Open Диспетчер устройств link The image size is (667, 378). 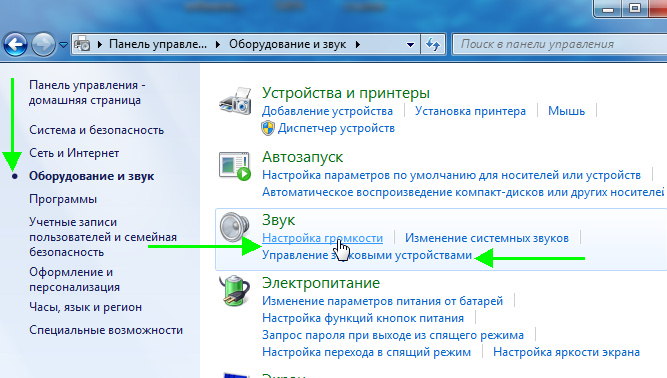pyautogui.click(x=336, y=128)
